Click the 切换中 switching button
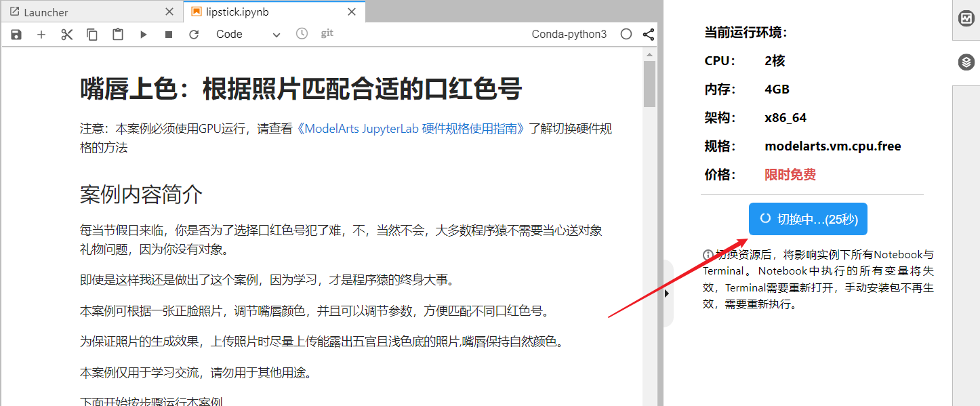The height and width of the screenshot is (406, 980). tap(808, 219)
